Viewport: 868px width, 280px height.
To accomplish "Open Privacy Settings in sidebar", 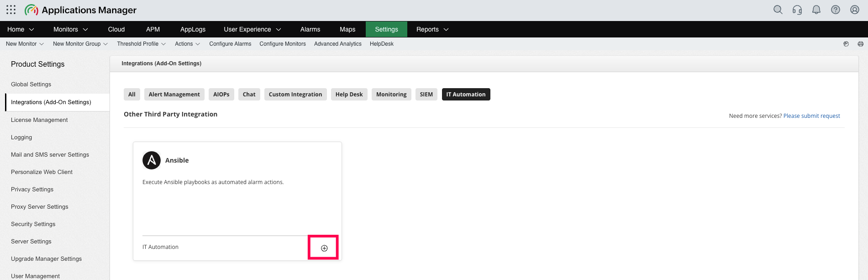I will tap(32, 190).
